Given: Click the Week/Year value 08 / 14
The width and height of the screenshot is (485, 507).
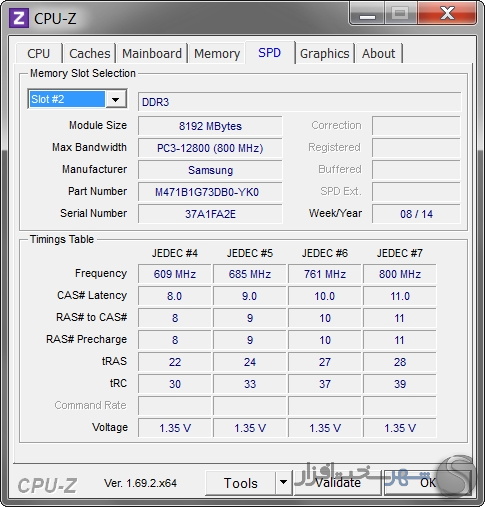Looking at the screenshot, I should tap(416, 214).
